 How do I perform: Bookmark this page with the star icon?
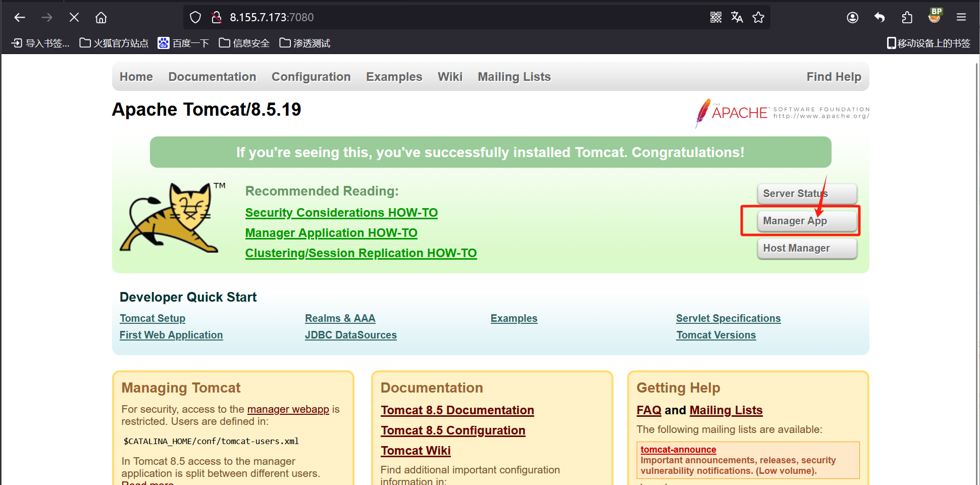pyautogui.click(x=758, y=18)
